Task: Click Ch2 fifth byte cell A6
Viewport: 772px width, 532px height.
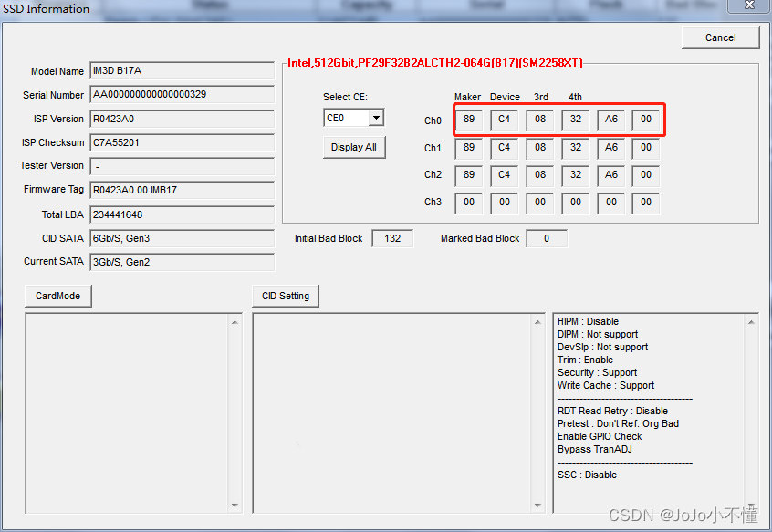Action: [x=611, y=176]
